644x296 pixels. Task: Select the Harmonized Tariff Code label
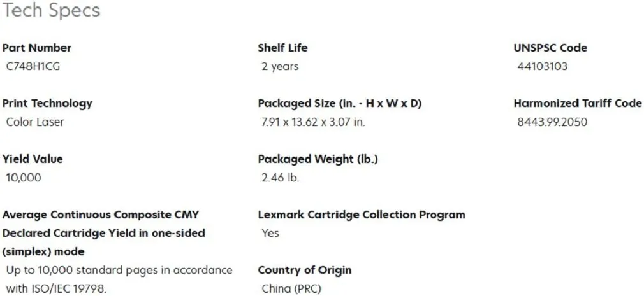tap(578, 103)
